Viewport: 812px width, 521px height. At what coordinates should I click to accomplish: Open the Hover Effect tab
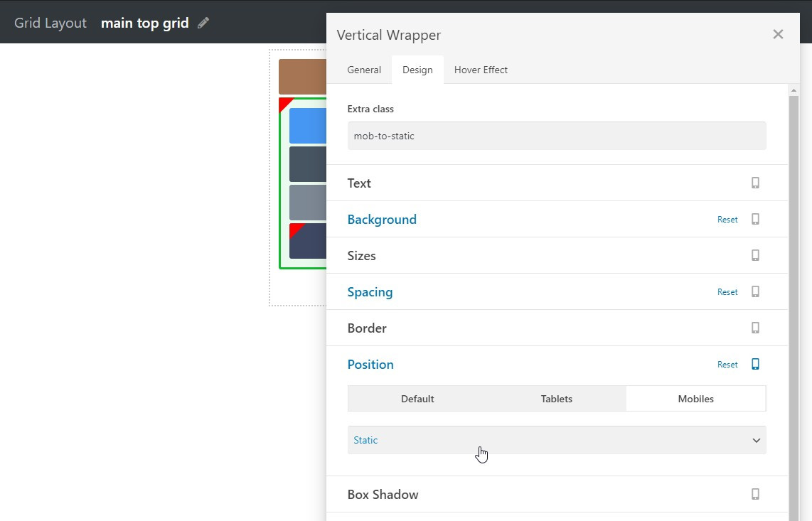coord(481,70)
